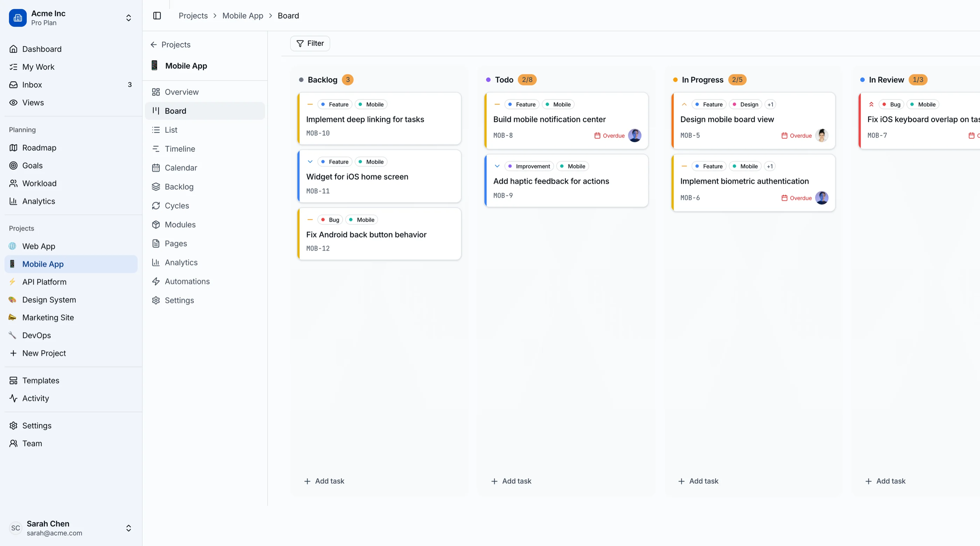Click the Acme Inc workspace logo
The width and height of the screenshot is (980, 546).
(18, 18)
